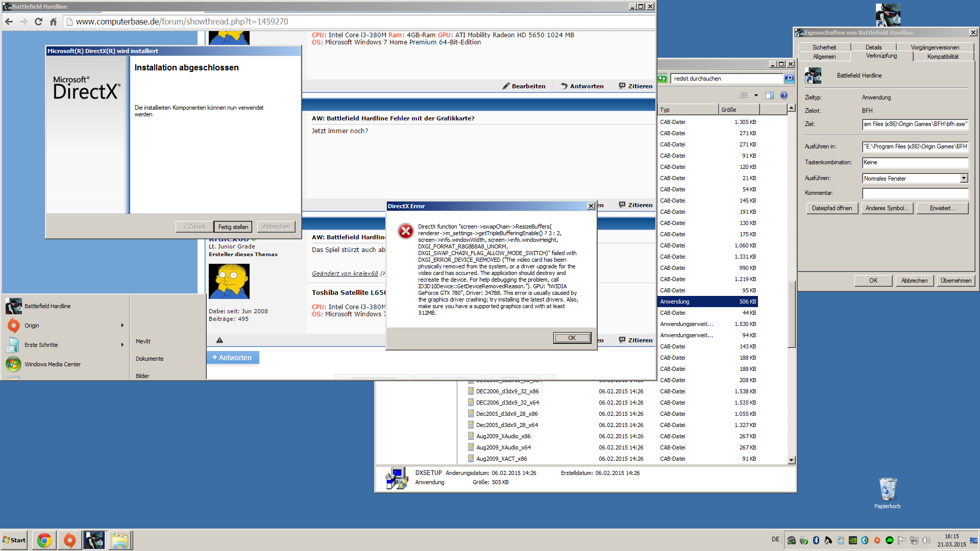Open the Sicherheit tab
Viewport: 980px width, 551px height.
point(824,47)
